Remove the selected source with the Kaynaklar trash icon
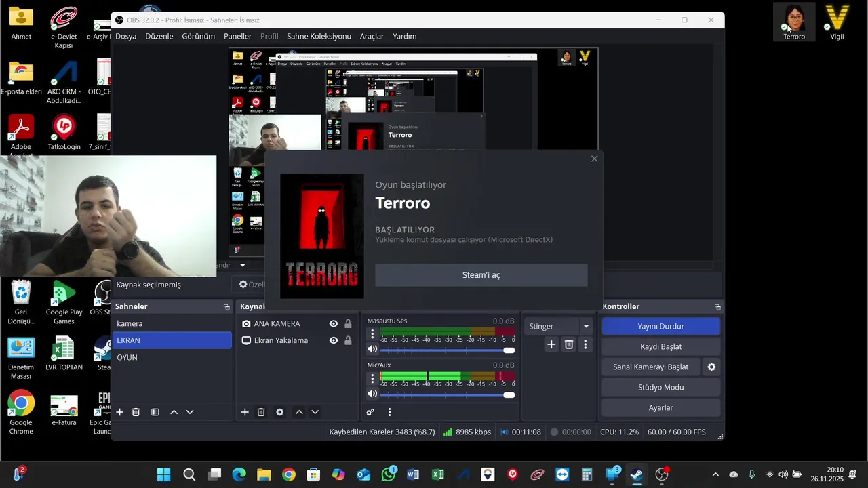Viewport: 868px width, 488px height. 261,412
